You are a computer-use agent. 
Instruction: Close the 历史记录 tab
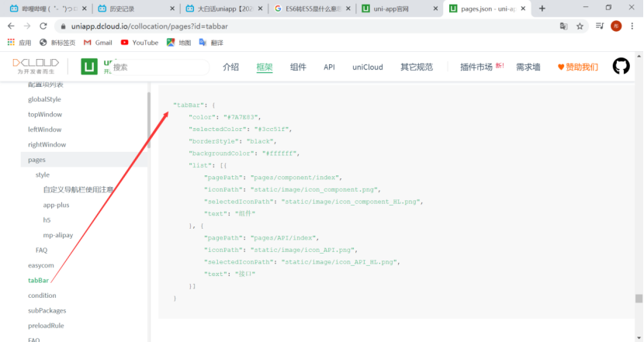coord(172,9)
